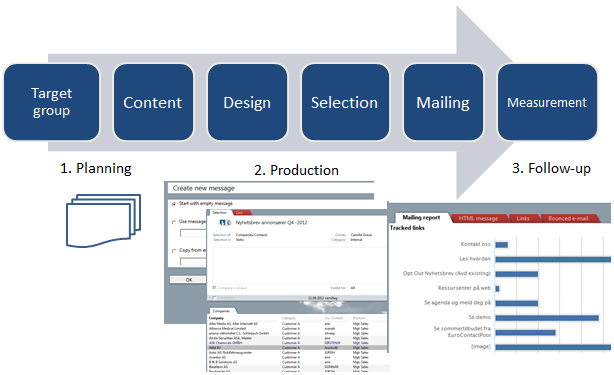
Task: Toggle the Company is unique checkbox
Action: click(x=214, y=288)
